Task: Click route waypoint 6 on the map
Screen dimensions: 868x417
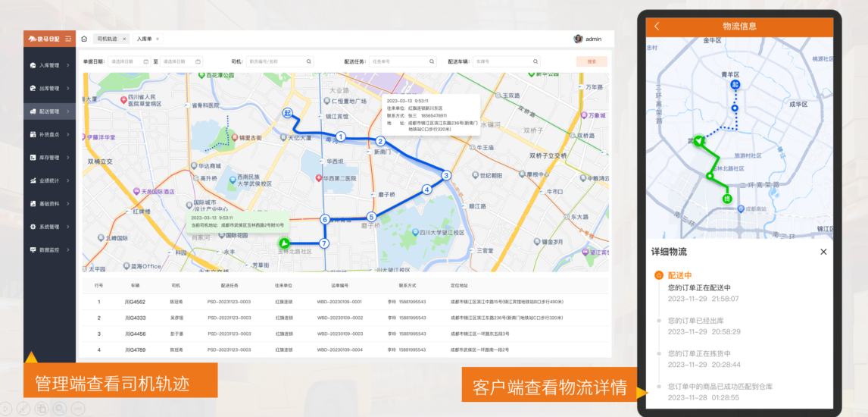Action: tap(325, 219)
